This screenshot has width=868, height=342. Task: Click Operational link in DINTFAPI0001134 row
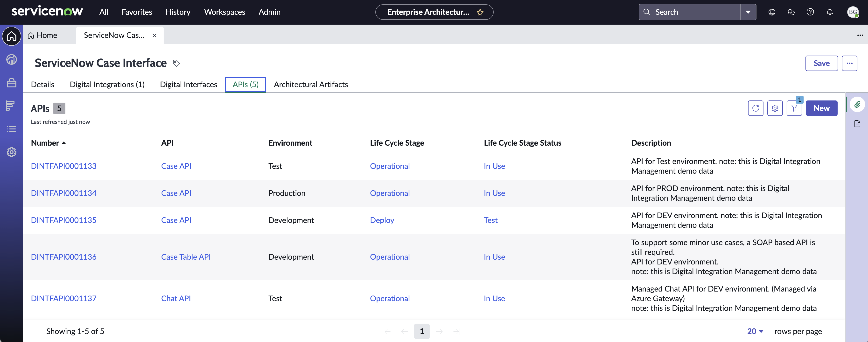(390, 193)
